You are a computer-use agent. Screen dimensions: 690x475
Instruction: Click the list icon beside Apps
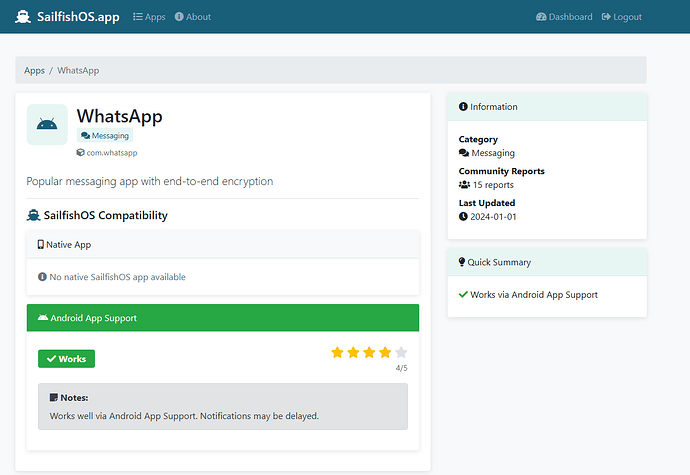coord(138,17)
